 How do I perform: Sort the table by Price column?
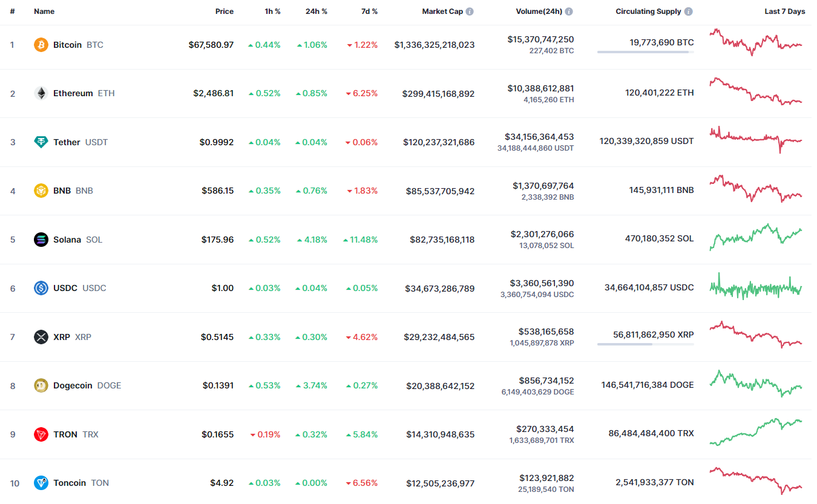click(224, 11)
